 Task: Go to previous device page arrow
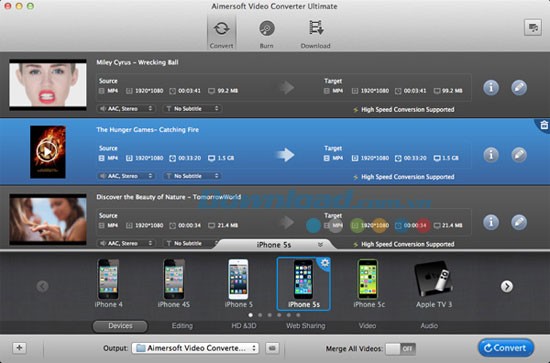coord(42,286)
